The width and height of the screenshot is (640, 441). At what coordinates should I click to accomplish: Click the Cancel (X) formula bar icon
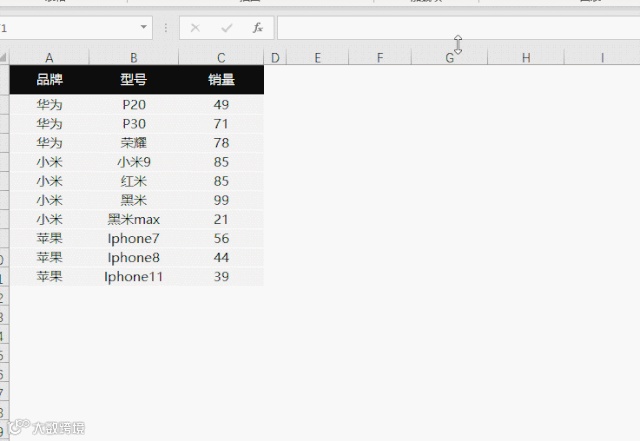(195, 28)
